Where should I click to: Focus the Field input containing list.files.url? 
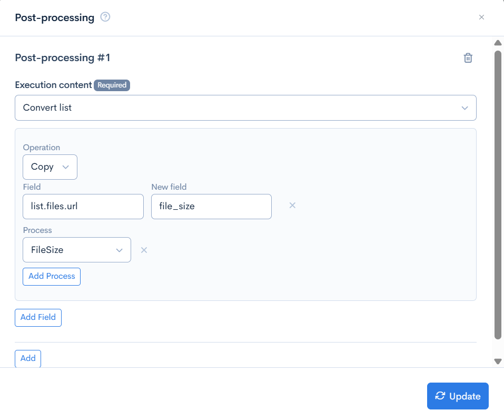(x=83, y=207)
